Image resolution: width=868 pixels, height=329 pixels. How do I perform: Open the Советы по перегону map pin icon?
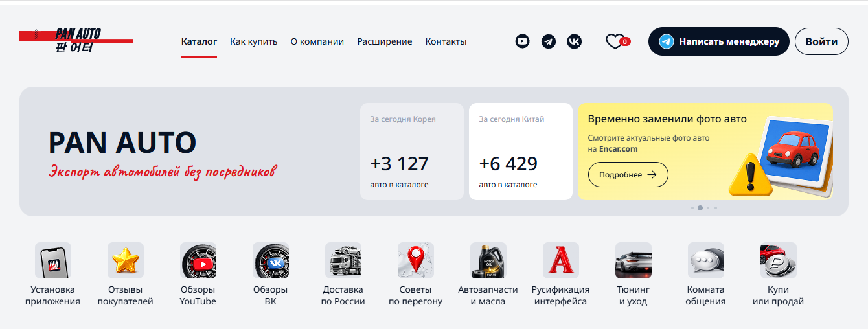[416, 260]
